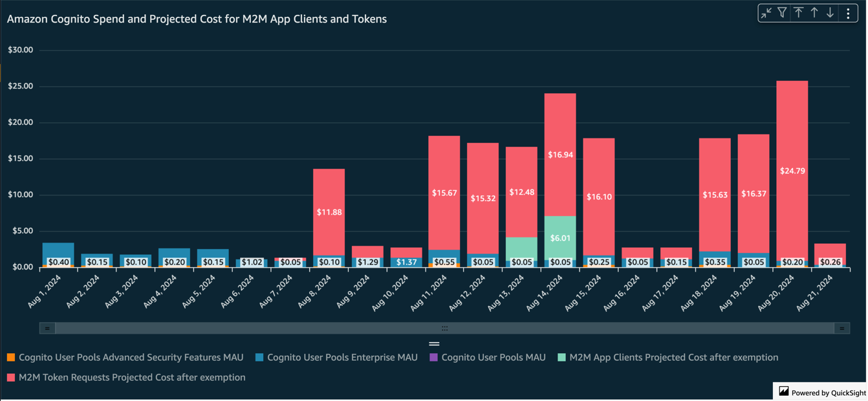
Task: Click the $1.02 label on the Aug 6 bar
Action: click(252, 262)
